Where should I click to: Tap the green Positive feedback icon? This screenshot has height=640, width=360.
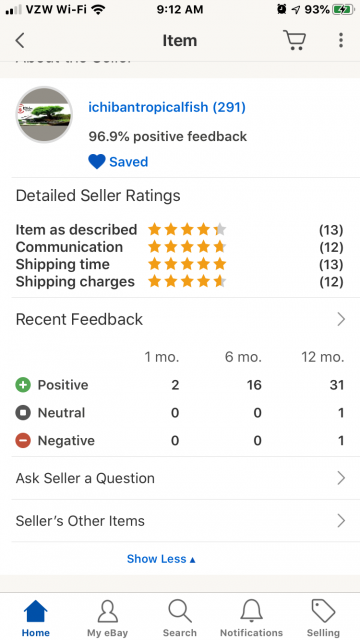click(x=23, y=385)
